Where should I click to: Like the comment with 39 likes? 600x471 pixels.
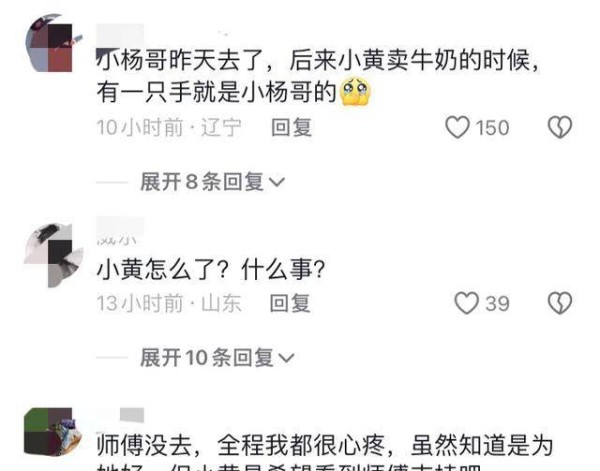pos(466,303)
